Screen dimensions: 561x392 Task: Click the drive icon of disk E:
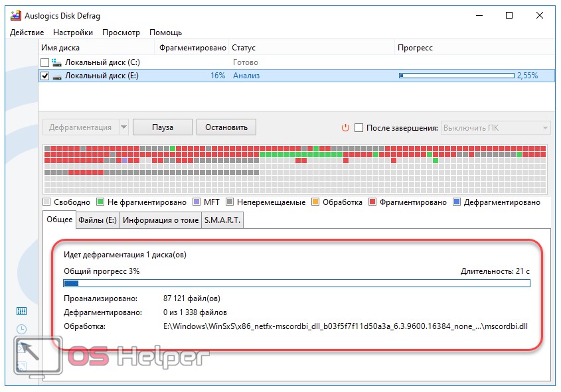(57, 76)
